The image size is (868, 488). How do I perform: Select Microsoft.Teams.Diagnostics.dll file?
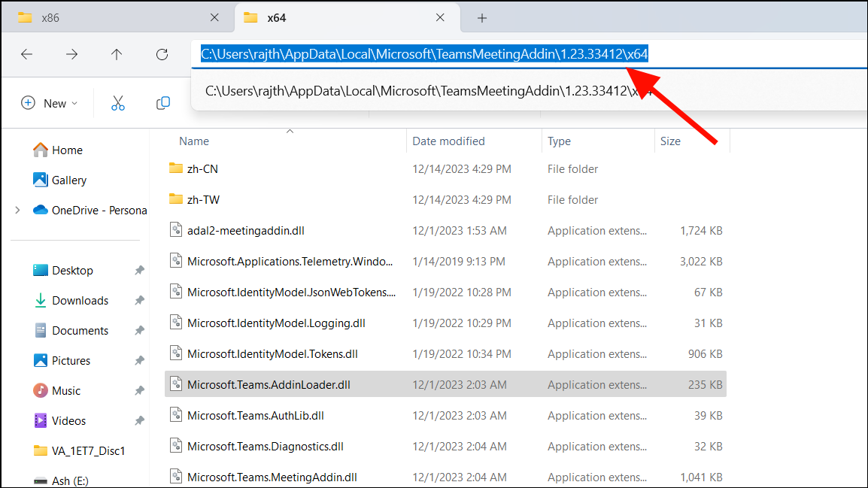pos(445,446)
